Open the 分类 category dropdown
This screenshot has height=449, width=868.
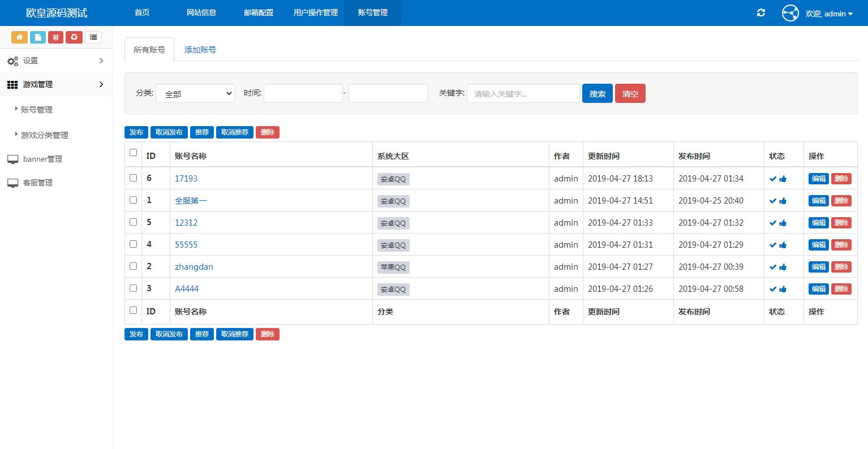[195, 94]
